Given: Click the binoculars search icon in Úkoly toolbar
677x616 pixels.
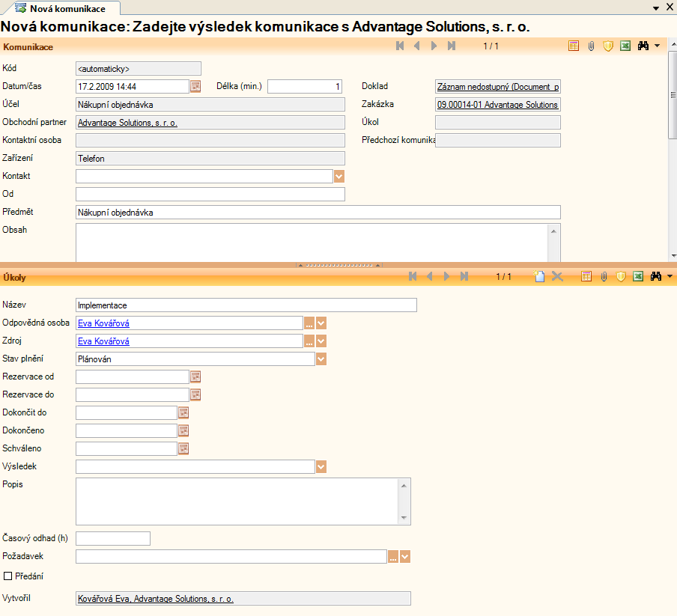Looking at the screenshot, I should click(655, 277).
